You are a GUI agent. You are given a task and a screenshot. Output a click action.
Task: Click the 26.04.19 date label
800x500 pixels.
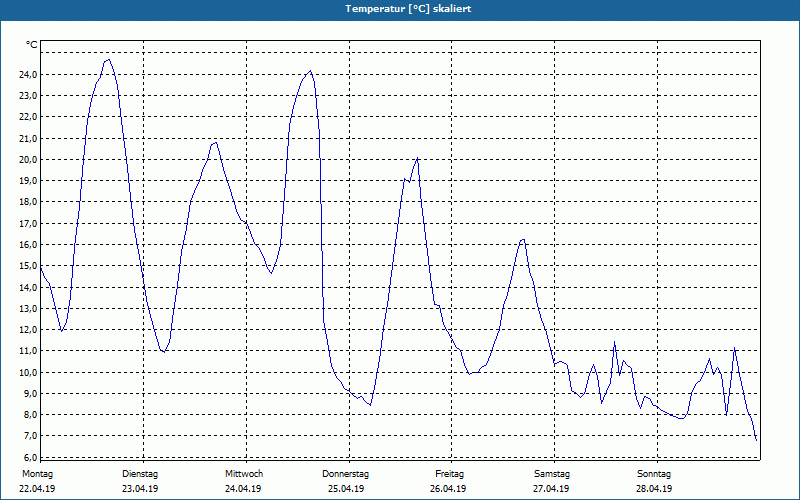pyautogui.click(x=448, y=489)
